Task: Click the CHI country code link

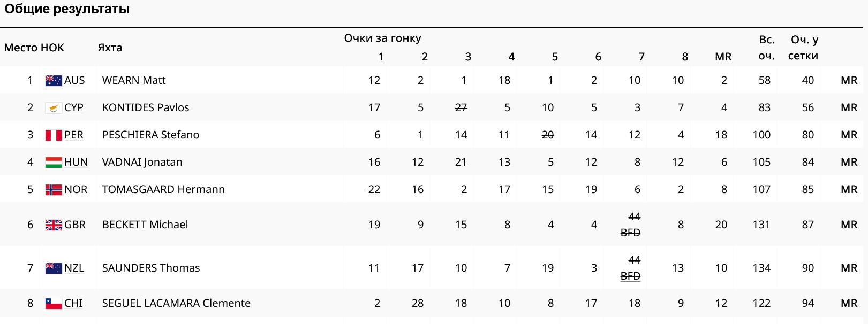Action: point(73,304)
